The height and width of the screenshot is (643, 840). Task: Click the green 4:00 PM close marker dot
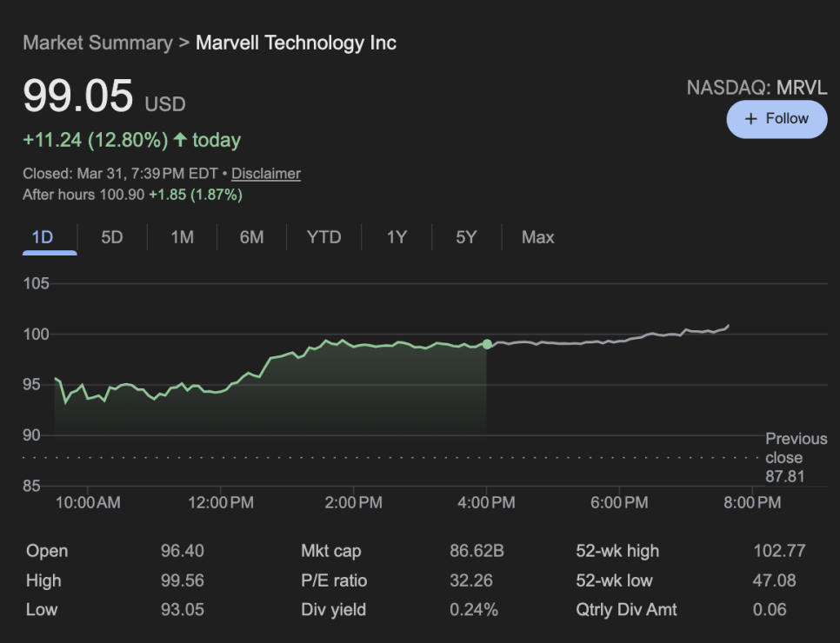coord(487,344)
